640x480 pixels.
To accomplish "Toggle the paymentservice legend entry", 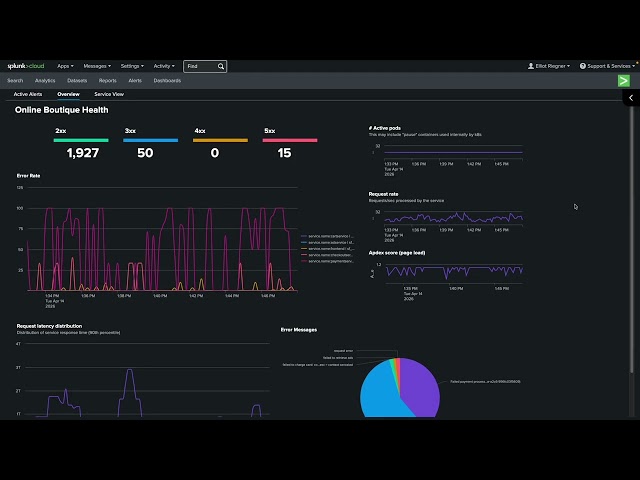I will coord(328,261).
